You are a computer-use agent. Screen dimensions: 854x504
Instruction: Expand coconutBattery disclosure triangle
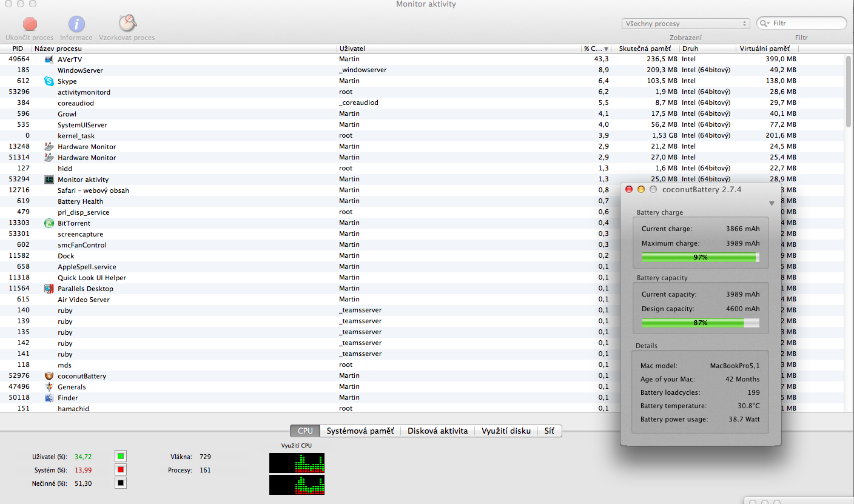(x=772, y=203)
